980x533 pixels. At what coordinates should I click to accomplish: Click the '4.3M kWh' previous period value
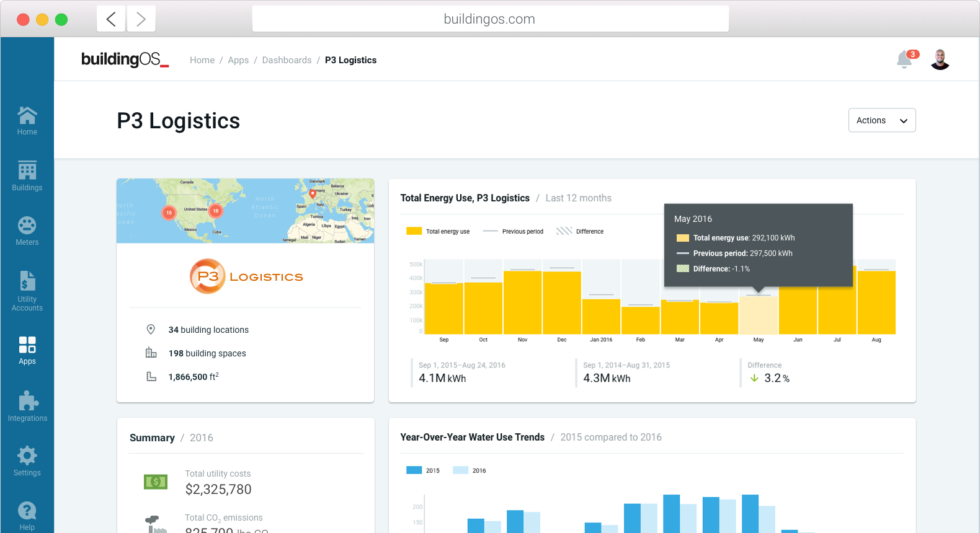pyautogui.click(x=607, y=378)
